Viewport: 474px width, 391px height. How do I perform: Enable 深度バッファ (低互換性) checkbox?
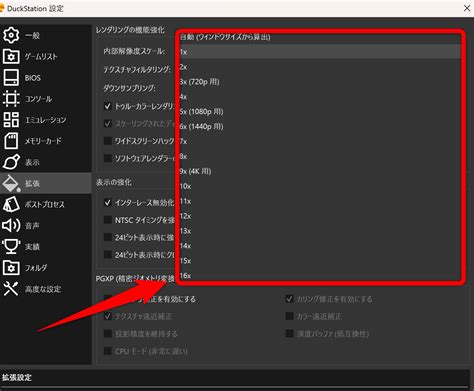pyautogui.click(x=289, y=333)
